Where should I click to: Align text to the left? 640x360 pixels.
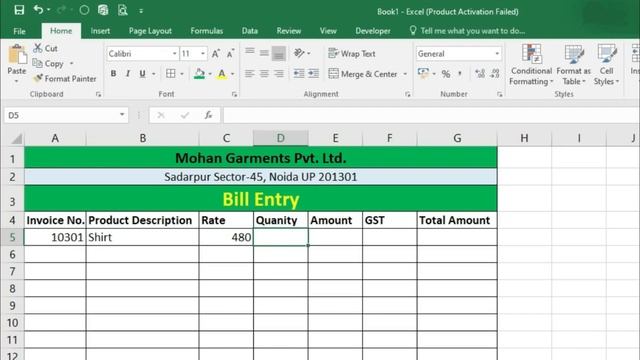(x=250, y=73)
